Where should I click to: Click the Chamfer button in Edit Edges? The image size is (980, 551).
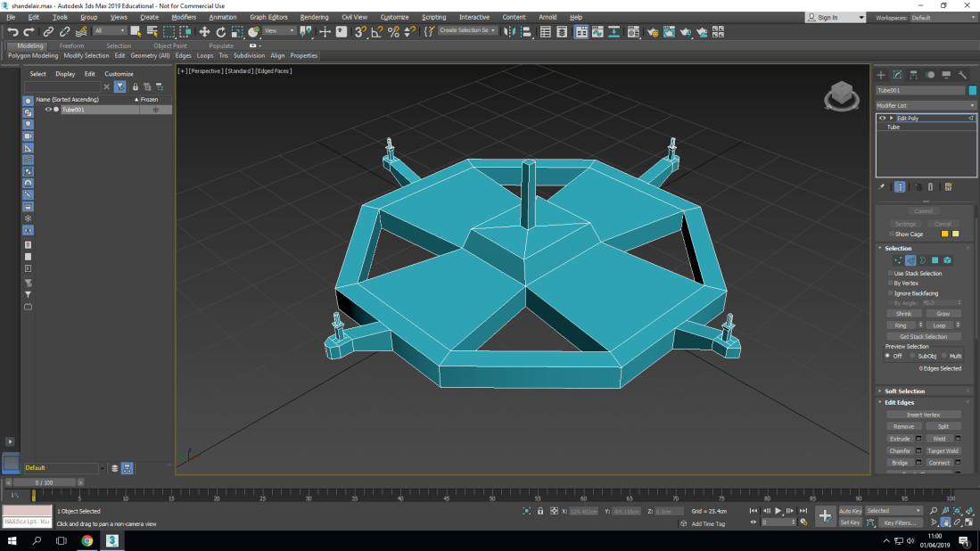pyautogui.click(x=900, y=451)
